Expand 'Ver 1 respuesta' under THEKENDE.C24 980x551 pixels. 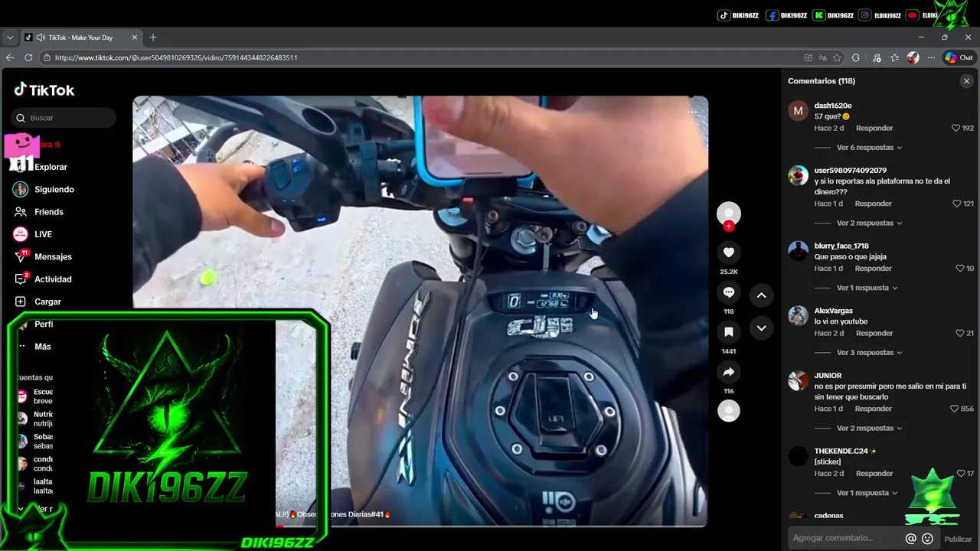click(x=867, y=493)
